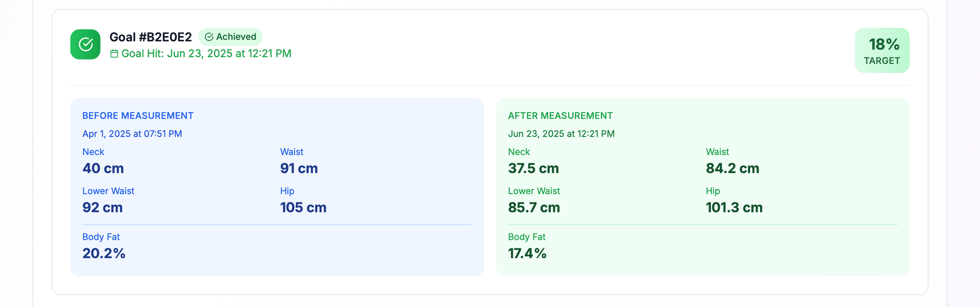Select the before Waist value 91 cm
The width and height of the screenshot is (980, 307).
(299, 168)
